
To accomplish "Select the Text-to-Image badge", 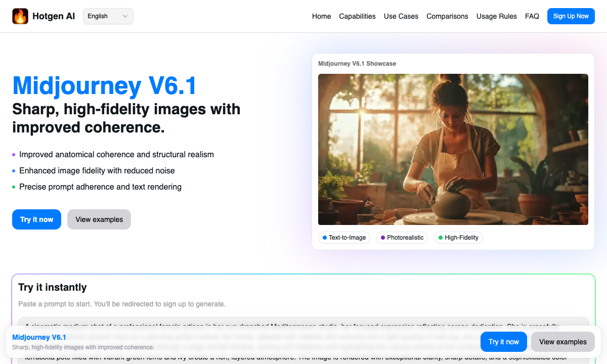I will (344, 237).
